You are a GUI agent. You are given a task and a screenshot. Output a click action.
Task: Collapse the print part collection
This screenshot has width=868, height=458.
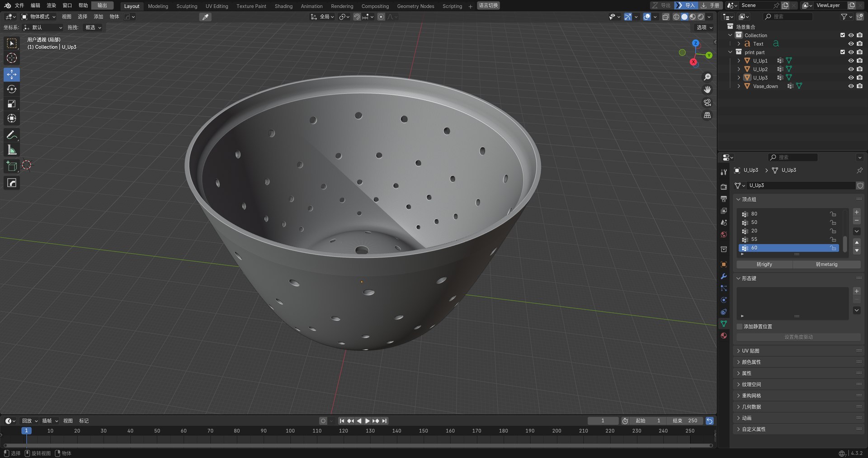[730, 52]
